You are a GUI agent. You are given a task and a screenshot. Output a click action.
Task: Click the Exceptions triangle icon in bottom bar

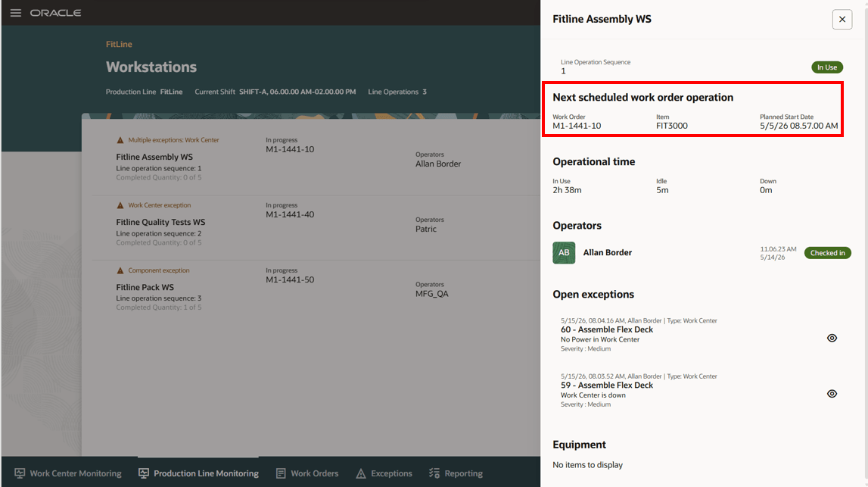(361, 473)
